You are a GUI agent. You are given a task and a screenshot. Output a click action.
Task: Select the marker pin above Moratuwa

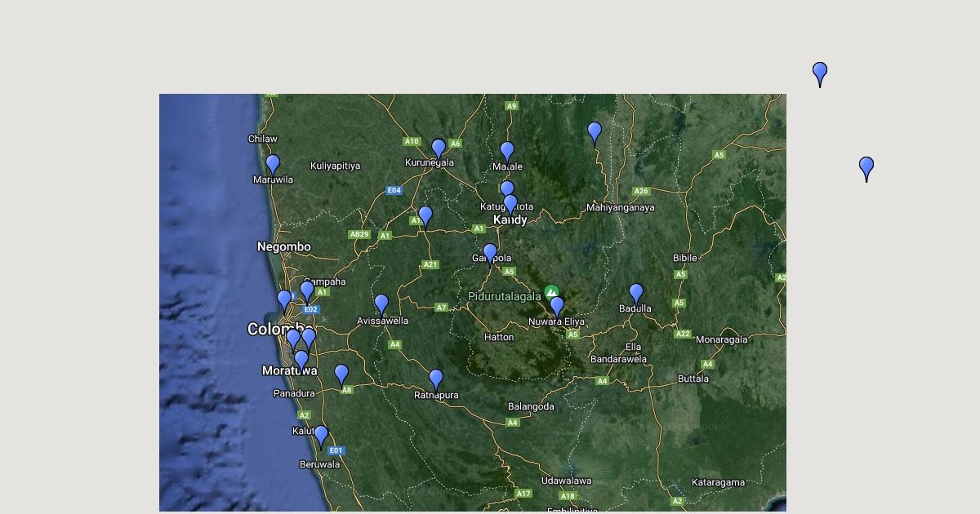click(301, 360)
